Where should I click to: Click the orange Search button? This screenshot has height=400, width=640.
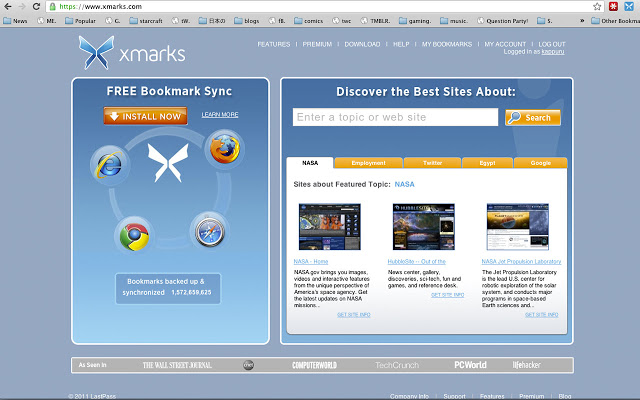coord(533,118)
